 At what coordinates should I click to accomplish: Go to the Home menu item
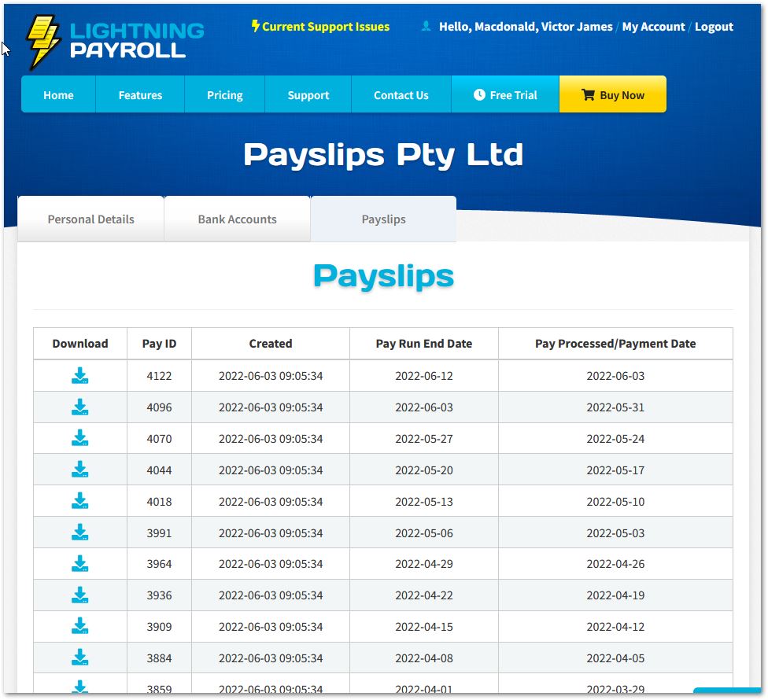[x=58, y=94]
